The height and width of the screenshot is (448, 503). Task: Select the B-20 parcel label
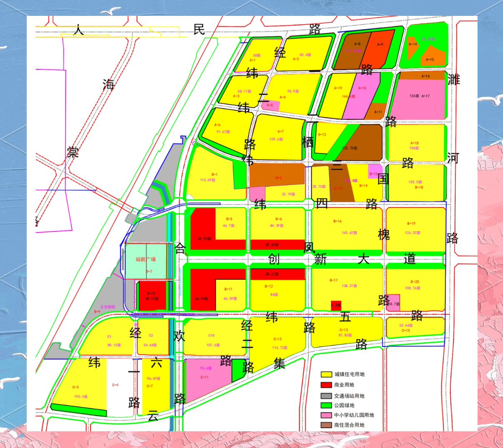pos(415,282)
